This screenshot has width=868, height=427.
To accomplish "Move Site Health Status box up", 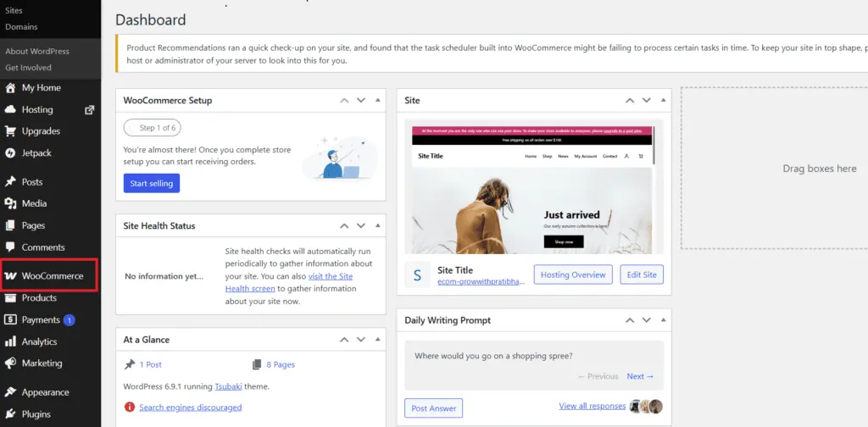I will [x=344, y=225].
